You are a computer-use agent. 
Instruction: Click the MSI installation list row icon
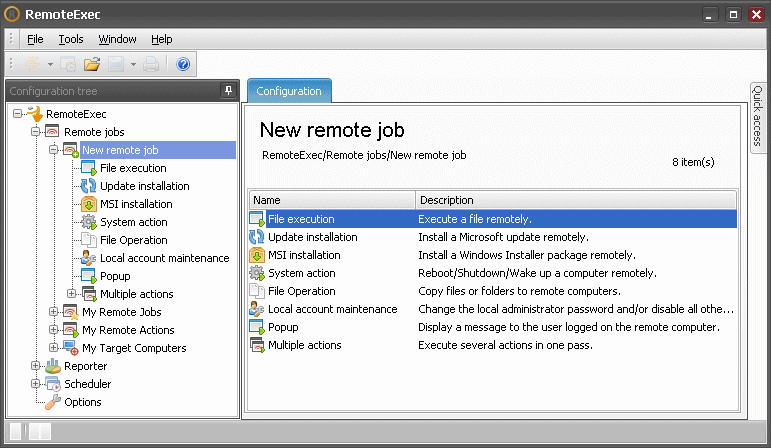point(257,255)
